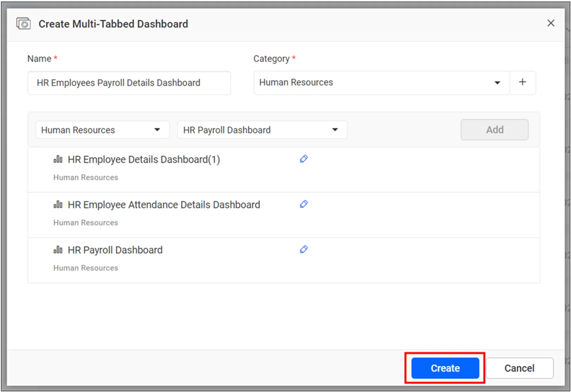Click inside the Name input field
This screenshot has height=392, width=571.
129,83
